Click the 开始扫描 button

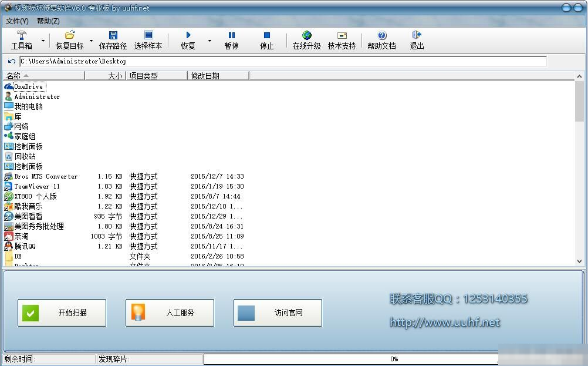(62, 313)
